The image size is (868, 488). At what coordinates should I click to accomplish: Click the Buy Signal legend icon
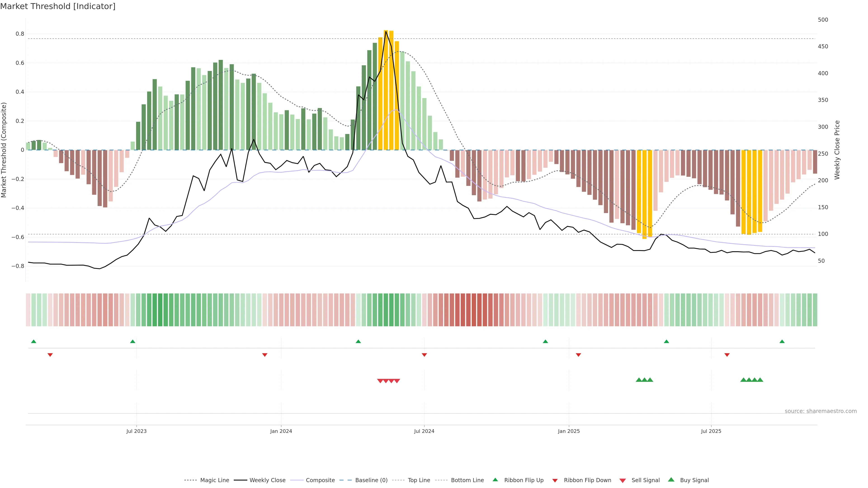pos(671,480)
